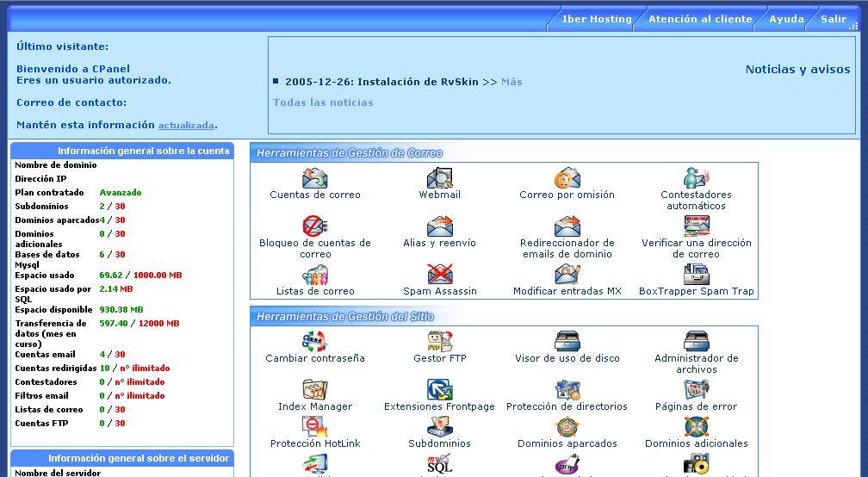Viewport: 868px width, 477px height.
Task: Click the Protección HotLink icon
Action: tap(315, 427)
